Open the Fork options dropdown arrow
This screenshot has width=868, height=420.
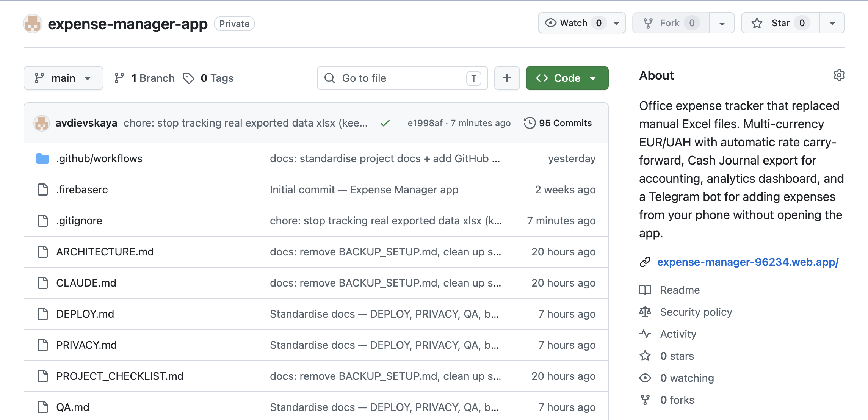coord(722,23)
